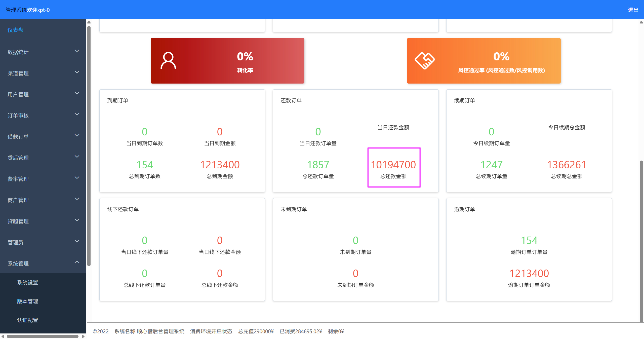This screenshot has height=339, width=644.
Task: Click the main page vertical scrollbar thumb
Action: [641, 241]
